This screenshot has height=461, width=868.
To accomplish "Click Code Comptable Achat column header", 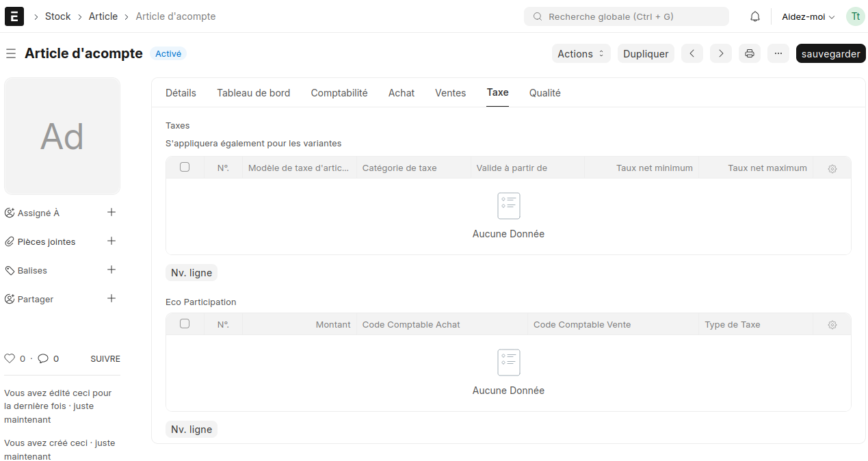I will coord(443,325).
